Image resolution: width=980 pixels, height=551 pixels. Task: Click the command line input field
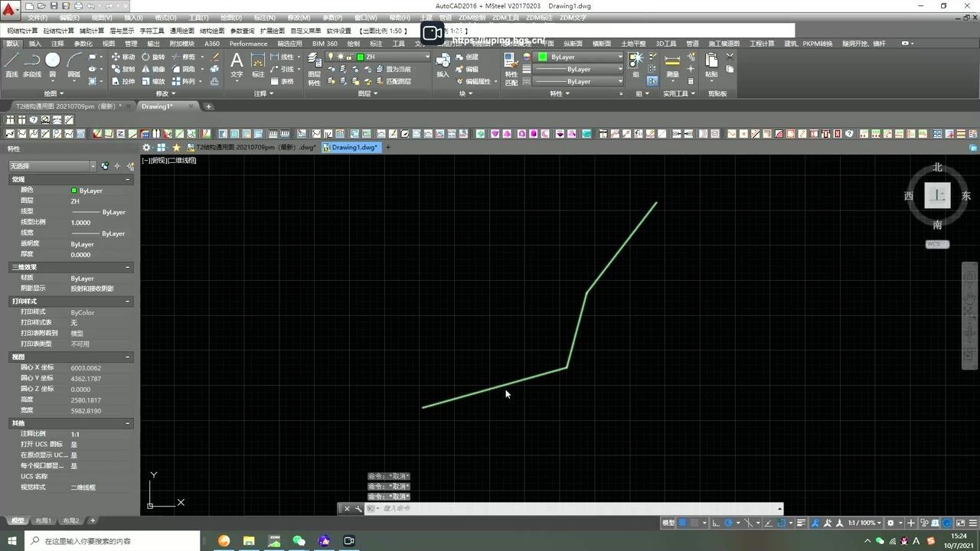(x=574, y=508)
